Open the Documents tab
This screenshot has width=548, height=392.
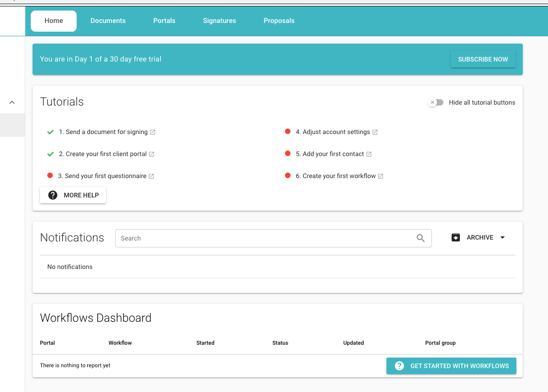click(108, 21)
